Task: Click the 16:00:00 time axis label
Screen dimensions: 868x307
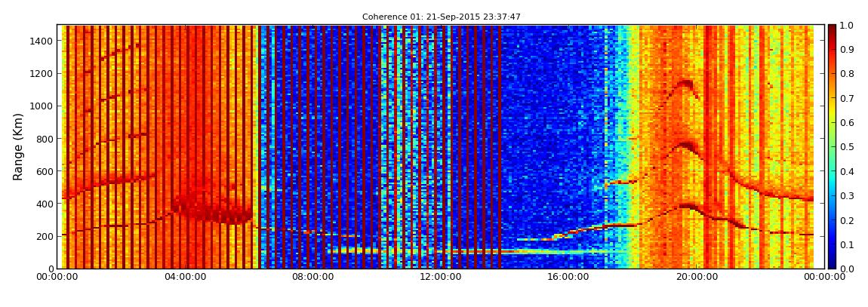Action: pos(568,277)
